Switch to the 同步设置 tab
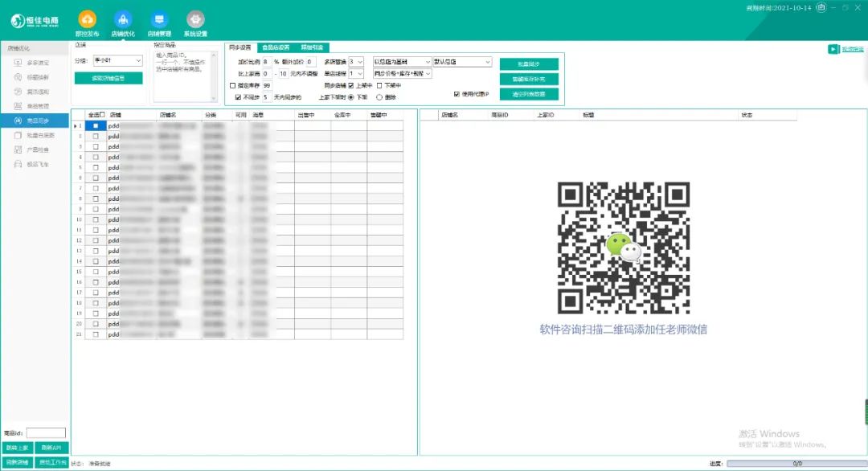Image resolution: width=868 pixels, height=471 pixels. tap(240, 47)
